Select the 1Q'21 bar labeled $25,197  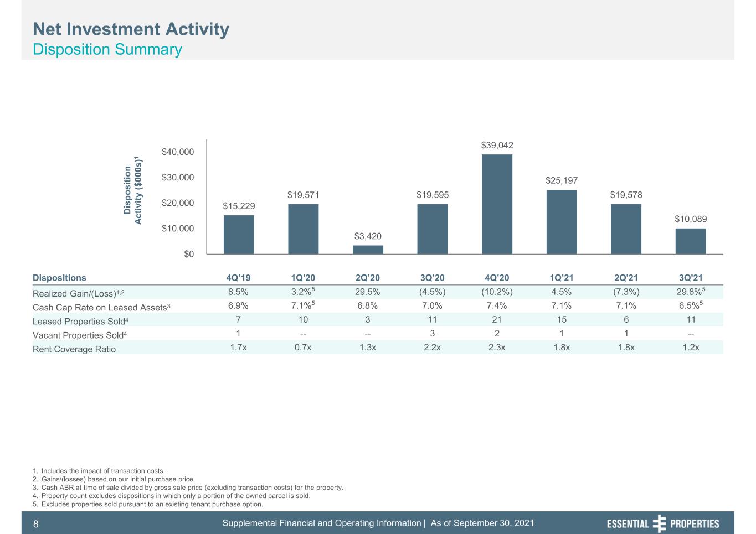pos(562,222)
